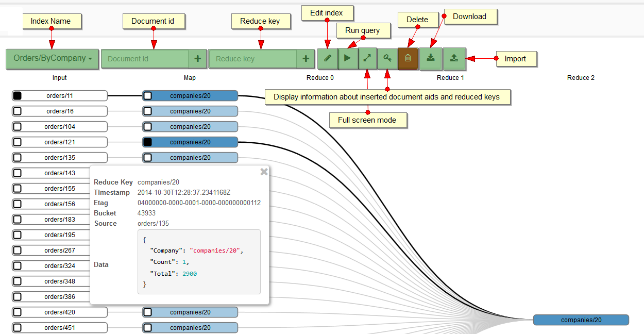Click the Etag value in popup
Image resolution: width=644 pixels, height=334 pixels.
coord(199,203)
